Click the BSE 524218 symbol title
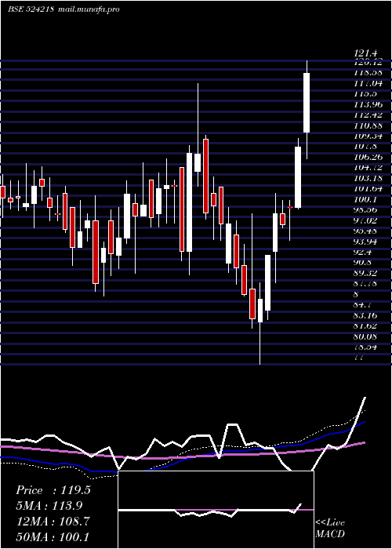 point(31,9)
